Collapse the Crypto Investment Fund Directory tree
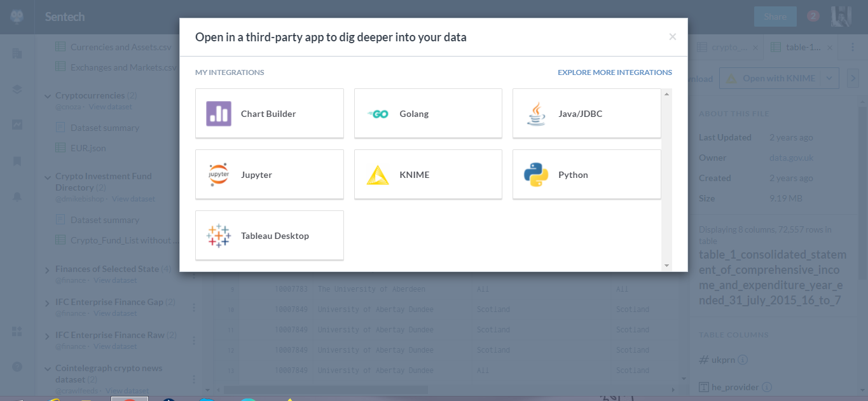868x401 pixels. point(48,177)
